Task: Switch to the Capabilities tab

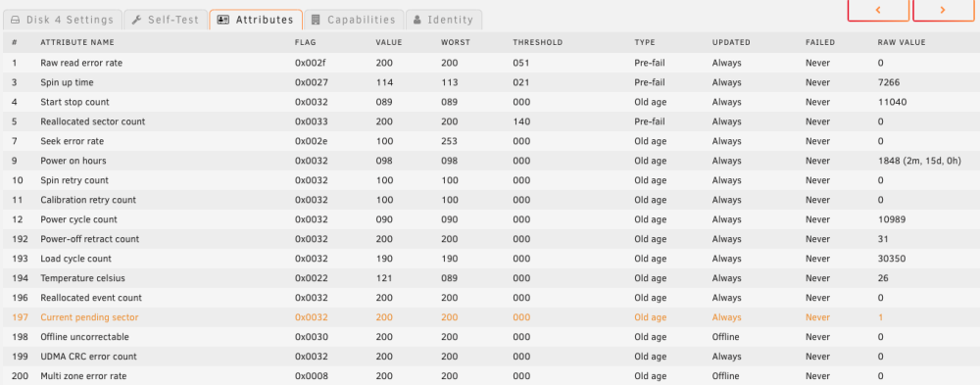Action: pos(354,20)
